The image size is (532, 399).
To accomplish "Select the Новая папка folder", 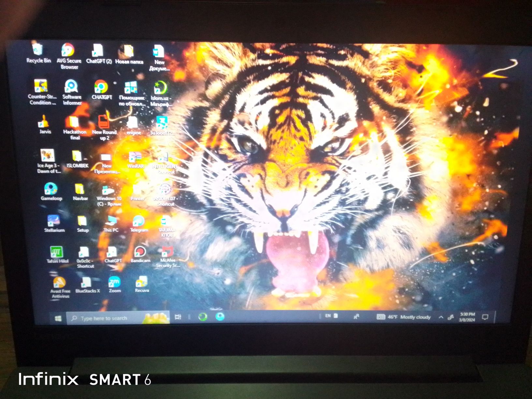I will 129,54.
